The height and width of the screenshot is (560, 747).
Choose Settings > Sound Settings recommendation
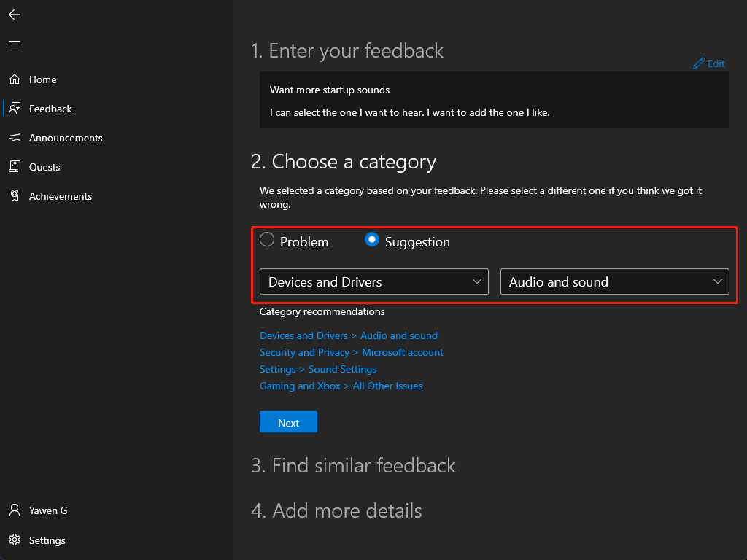coord(318,369)
